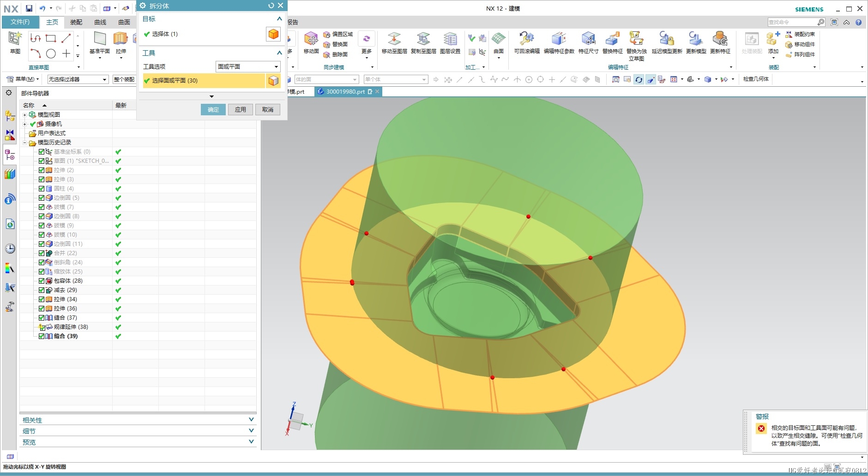Toggle checkbox for 拉伸 (2) feature
868x476 pixels.
coord(42,170)
